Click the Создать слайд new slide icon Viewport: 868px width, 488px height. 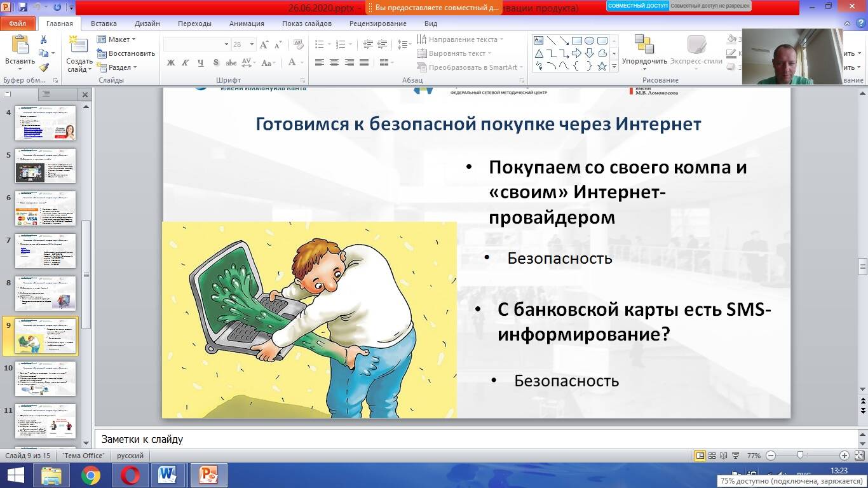[78, 44]
